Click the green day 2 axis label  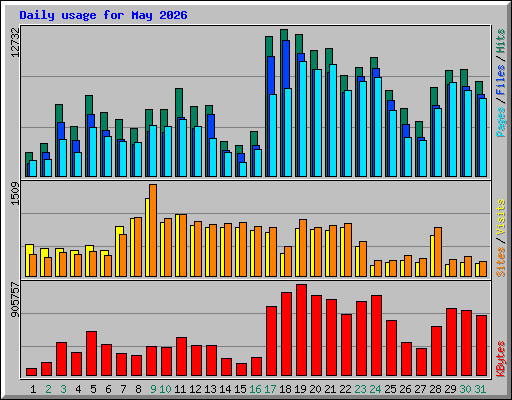tap(48, 389)
